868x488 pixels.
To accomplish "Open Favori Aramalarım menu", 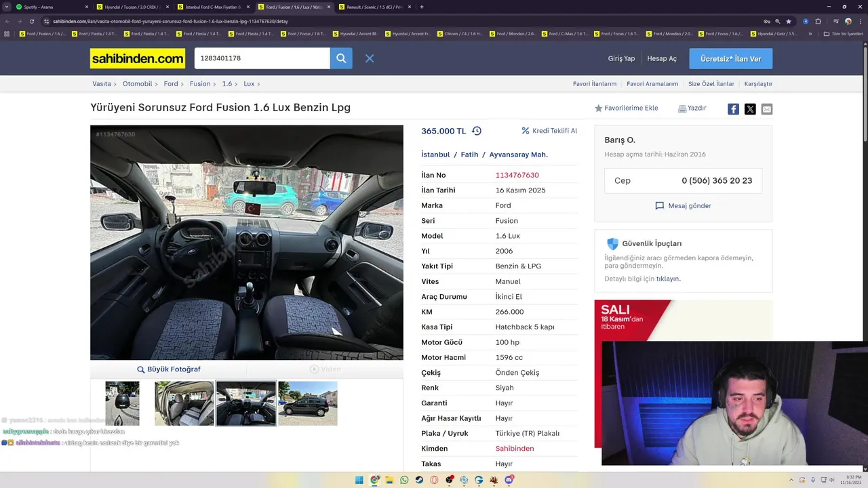I will tap(652, 84).
